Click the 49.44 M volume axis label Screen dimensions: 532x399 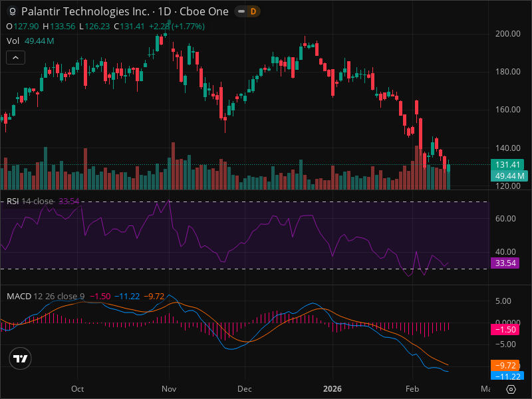(x=509, y=176)
